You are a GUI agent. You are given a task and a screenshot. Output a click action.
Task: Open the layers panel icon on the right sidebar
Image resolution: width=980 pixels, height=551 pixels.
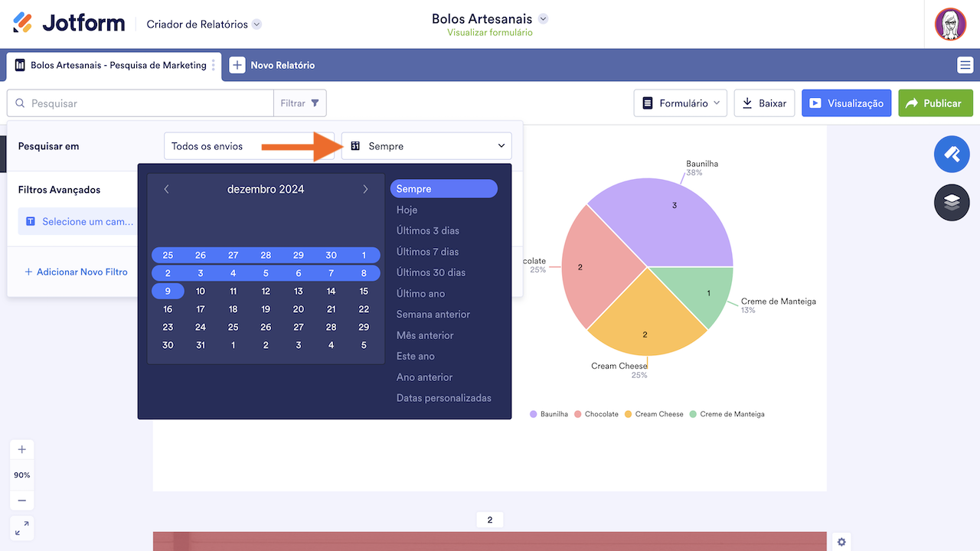coord(951,202)
